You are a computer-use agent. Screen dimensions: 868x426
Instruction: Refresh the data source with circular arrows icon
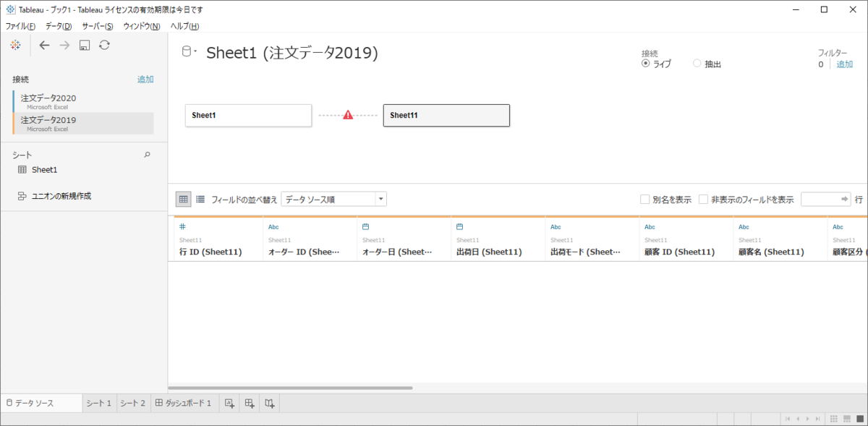[x=105, y=45]
